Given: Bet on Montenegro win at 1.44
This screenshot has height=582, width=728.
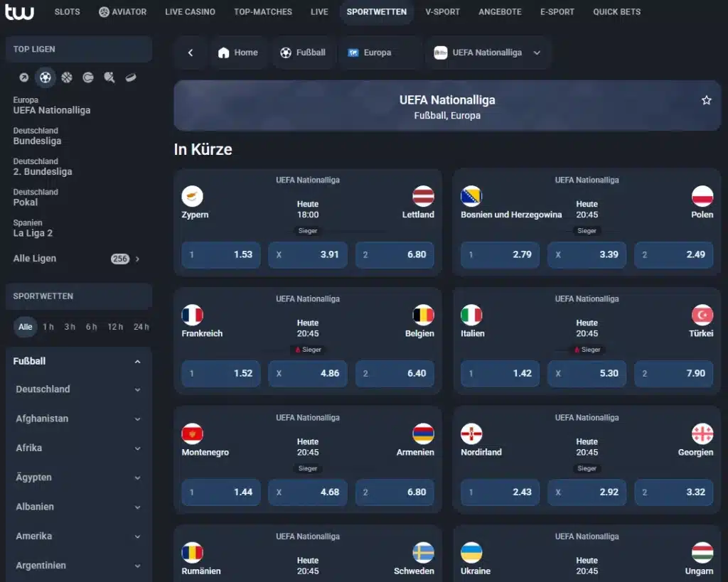Looking at the screenshot, I should click(x=221, y=492).
